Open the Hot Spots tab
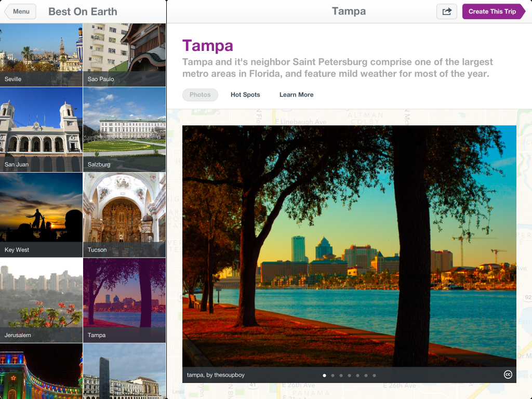This screenshot has height=399, width=532. (x=245, y=95)
